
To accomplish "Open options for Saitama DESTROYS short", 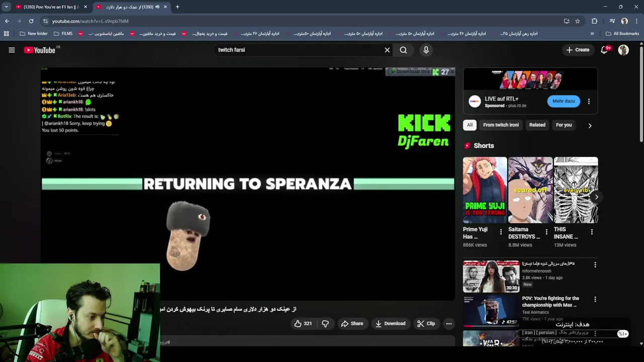I will [546, 232].
